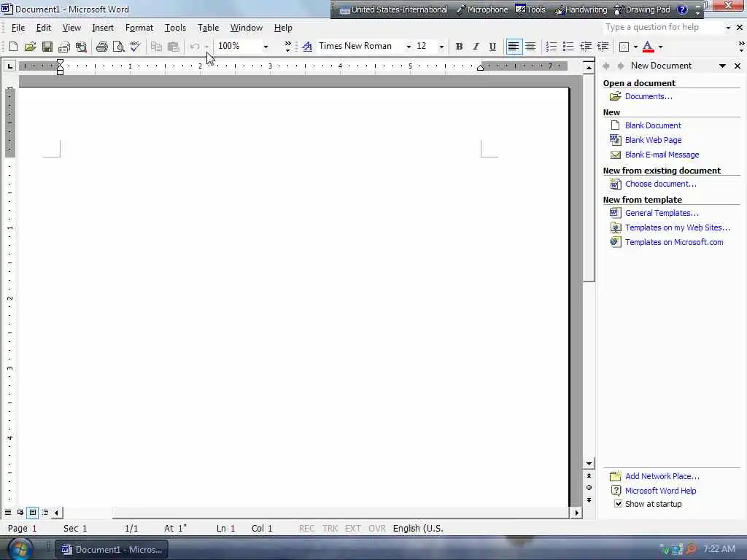Apply bulleted list formatting
This screenshot has height=560, width=747.
pos(568,47)
